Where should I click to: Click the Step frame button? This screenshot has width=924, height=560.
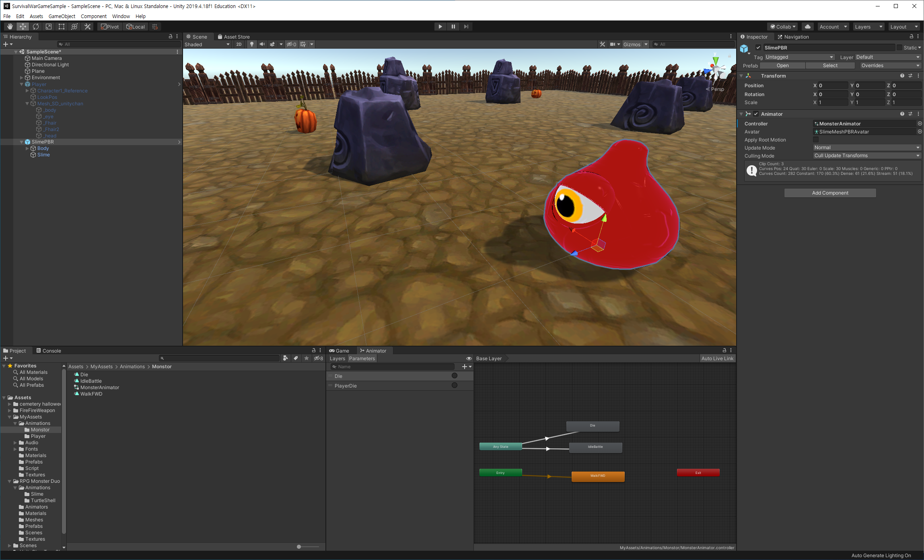[466, 27]
